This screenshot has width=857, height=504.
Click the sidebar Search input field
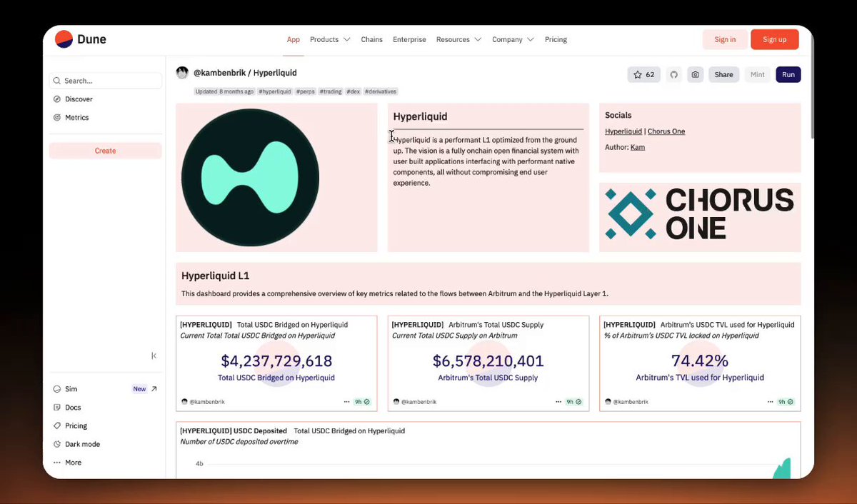[105, 81]
